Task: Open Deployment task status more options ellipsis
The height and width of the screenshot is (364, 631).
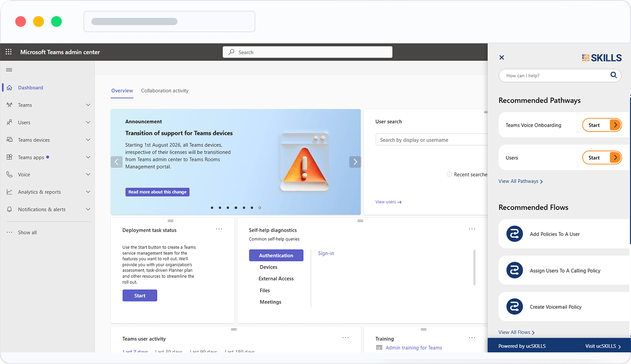Action: (219, 229)
